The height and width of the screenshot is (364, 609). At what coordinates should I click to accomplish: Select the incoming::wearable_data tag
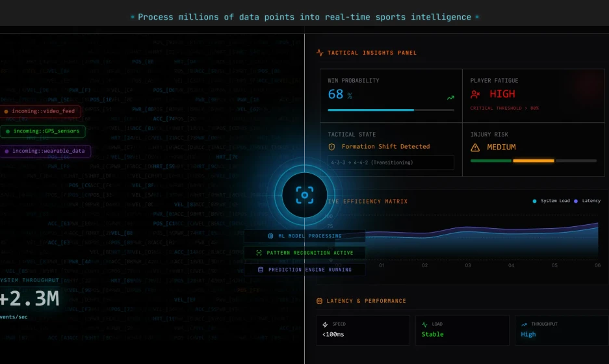point(45,151)
